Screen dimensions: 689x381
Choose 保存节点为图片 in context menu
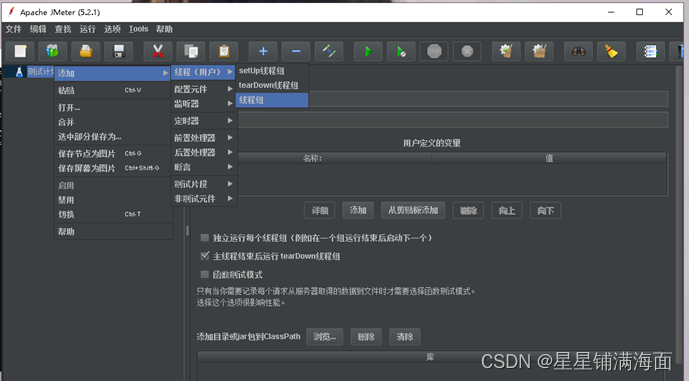click(x=112, y=154)
